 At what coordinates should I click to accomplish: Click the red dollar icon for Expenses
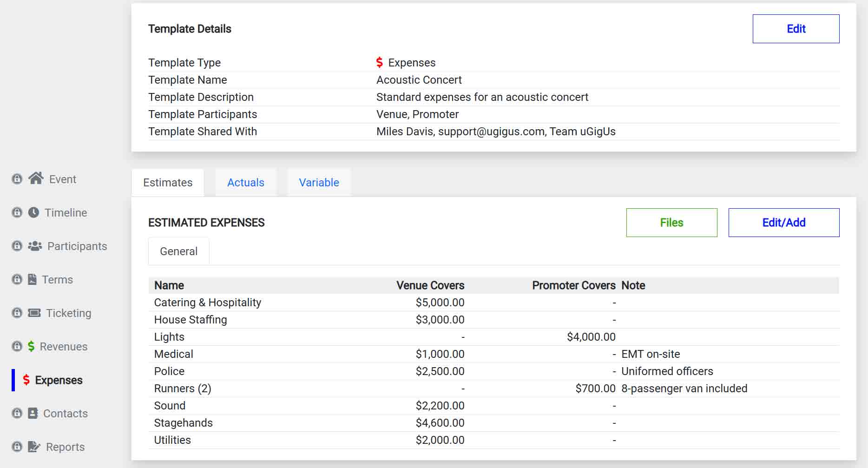pyautogui.click(x=26, y=380)
